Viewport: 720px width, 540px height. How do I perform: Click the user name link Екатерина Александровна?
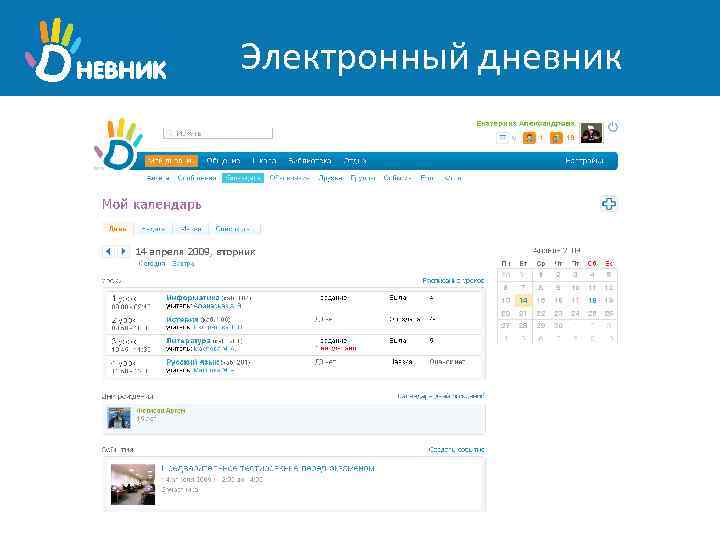(525, 124)
